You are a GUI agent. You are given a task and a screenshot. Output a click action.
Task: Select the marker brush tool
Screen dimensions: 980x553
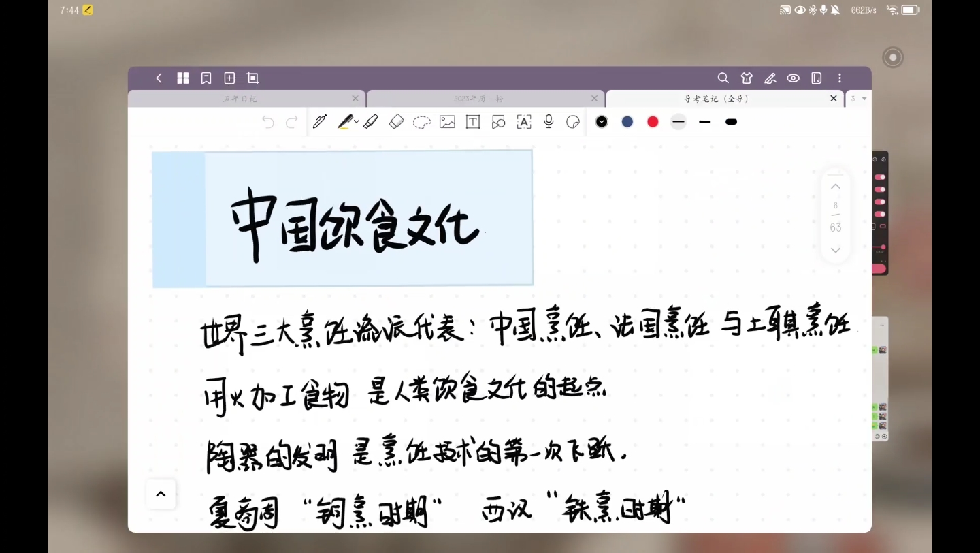click(371, 122)
